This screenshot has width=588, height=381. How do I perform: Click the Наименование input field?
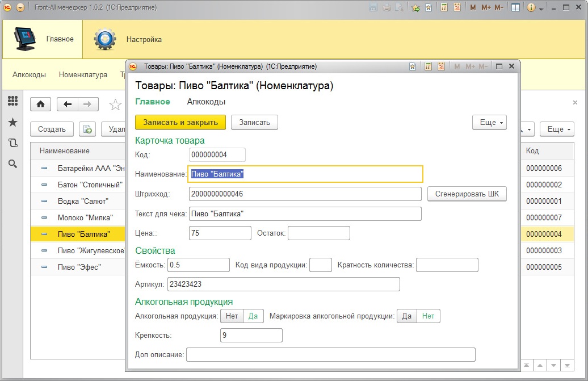305,174
